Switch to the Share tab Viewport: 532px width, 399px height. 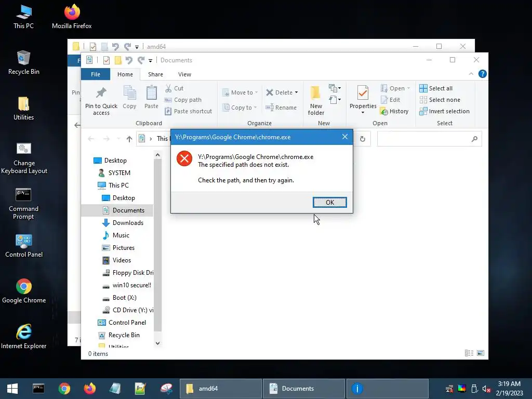(155, 74)
